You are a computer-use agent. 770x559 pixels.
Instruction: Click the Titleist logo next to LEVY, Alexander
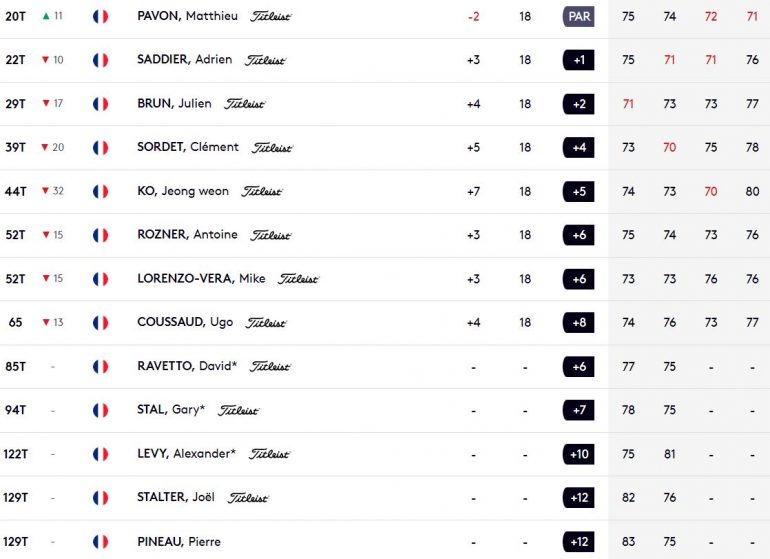coord(269,454)
